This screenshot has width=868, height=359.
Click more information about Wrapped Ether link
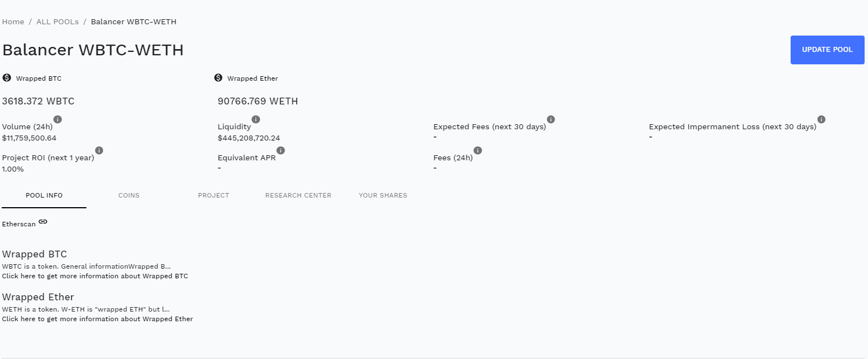click(x=98, y=319)
